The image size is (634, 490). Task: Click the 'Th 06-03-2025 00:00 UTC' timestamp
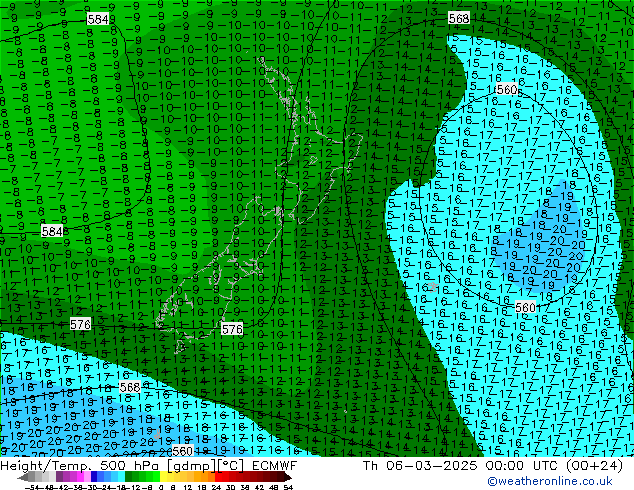pyautogui.click(x=462, y=466)
